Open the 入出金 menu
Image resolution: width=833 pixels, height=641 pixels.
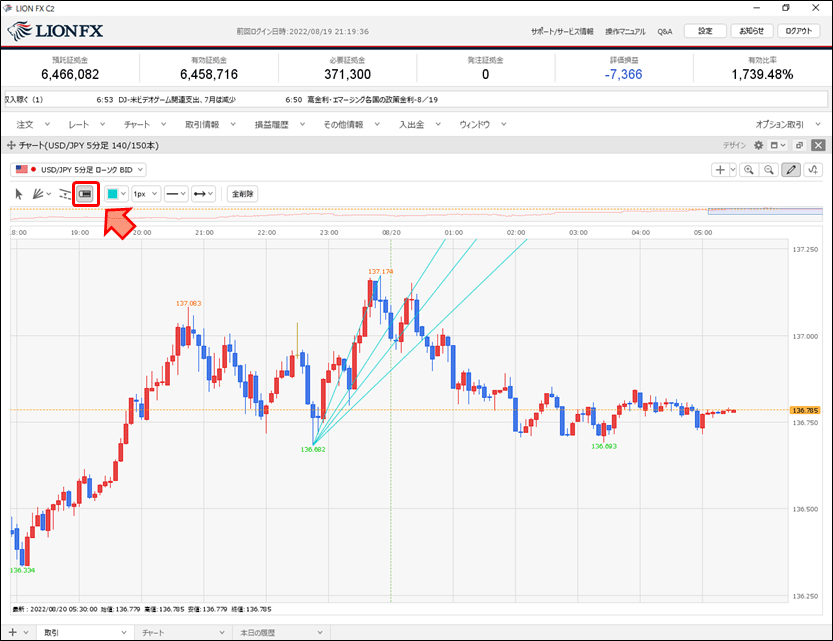420,124
